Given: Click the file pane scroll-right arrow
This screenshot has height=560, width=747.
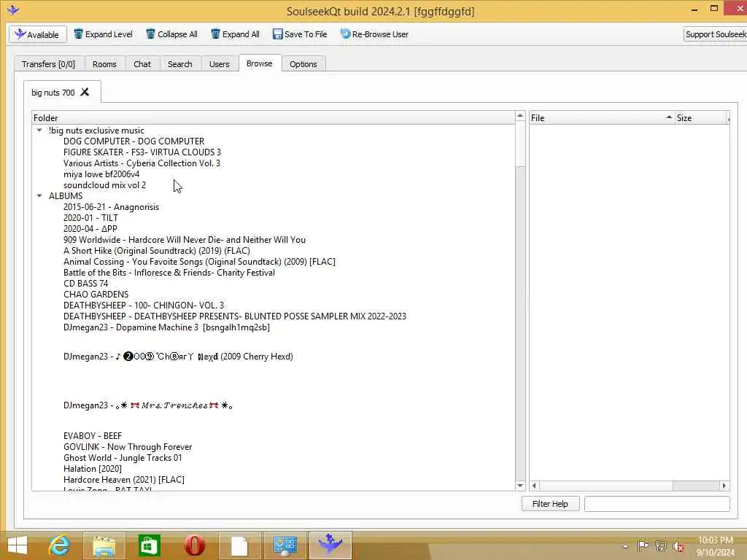Looking at the screenshot, I should [724, 486].
